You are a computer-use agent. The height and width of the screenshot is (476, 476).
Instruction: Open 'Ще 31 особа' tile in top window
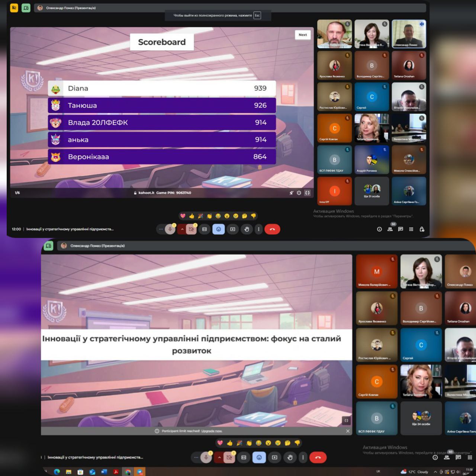372,191
